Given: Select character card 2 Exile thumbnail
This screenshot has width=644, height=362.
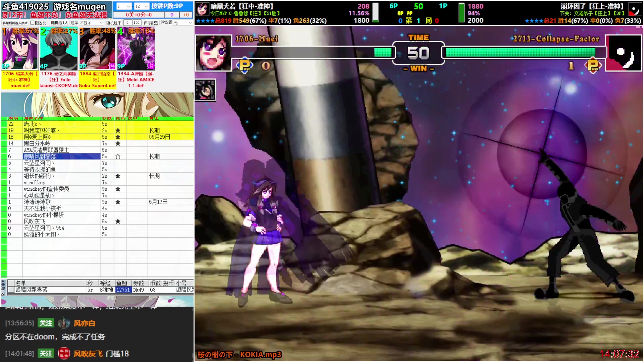Looking at the screenshot, I should [59, 49].
